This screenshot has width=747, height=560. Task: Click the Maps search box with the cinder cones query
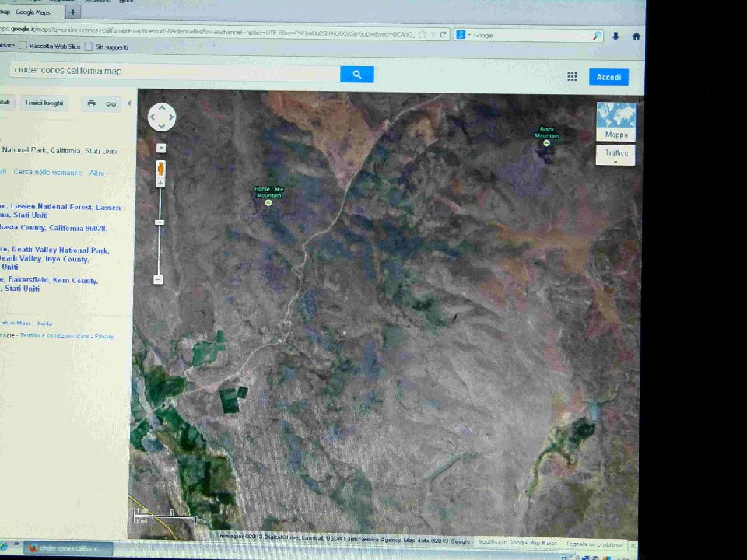175,72
